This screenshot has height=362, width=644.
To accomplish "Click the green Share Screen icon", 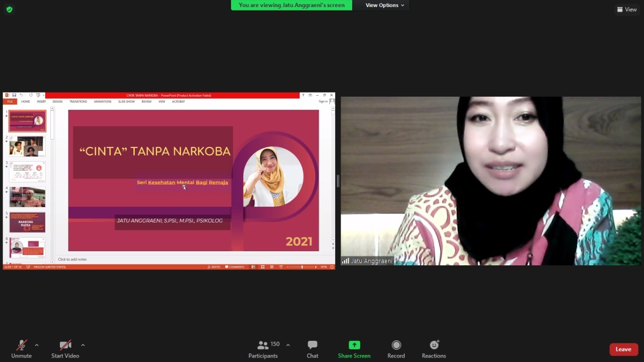I will click(354, 345).
